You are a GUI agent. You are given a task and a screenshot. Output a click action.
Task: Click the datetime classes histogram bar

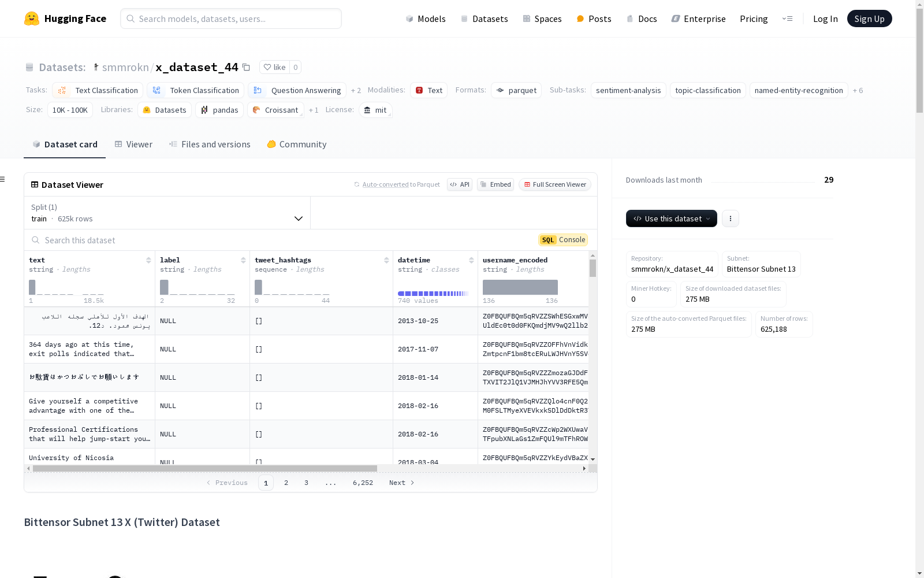tap(433, 294)
